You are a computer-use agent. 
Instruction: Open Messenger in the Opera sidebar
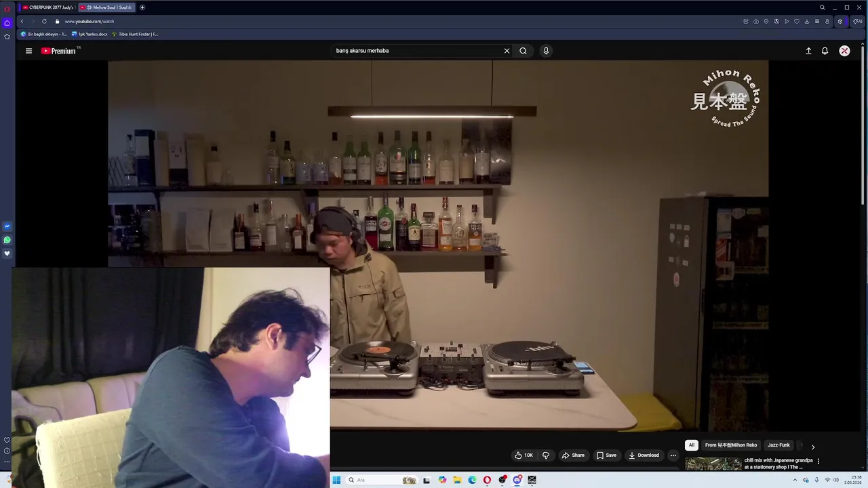coord(7,226)
